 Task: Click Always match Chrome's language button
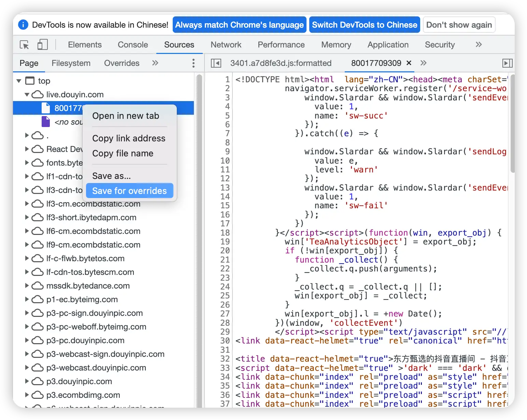pyautogui.click(x=239, y=25)
